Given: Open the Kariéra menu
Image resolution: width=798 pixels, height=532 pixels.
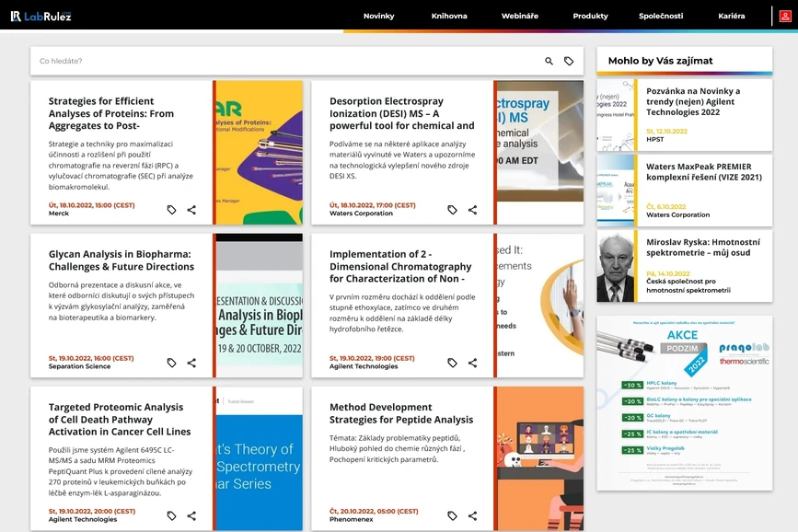Looking at the screenshot, I should (x=732, y=16).
